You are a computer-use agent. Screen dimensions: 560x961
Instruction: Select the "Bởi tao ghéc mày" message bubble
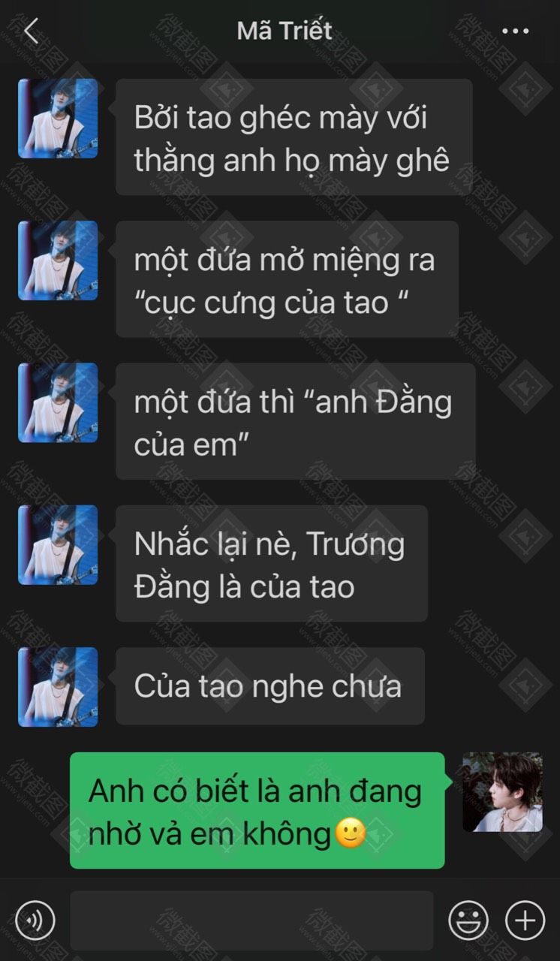click(294, 137)
